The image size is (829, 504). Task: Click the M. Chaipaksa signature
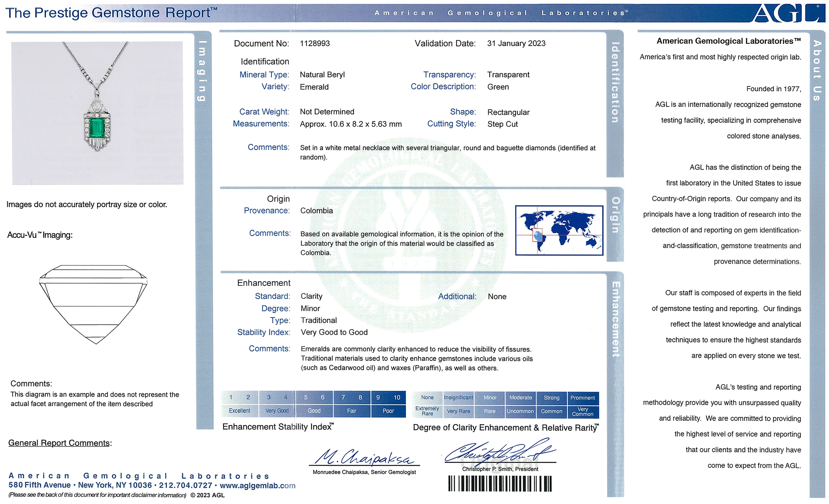tap(364, 457)
